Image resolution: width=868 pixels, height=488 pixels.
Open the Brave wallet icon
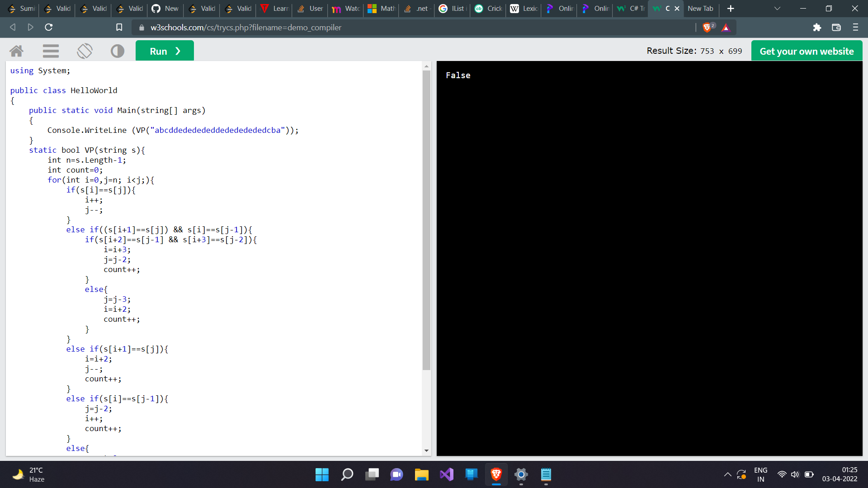(836, 28)
